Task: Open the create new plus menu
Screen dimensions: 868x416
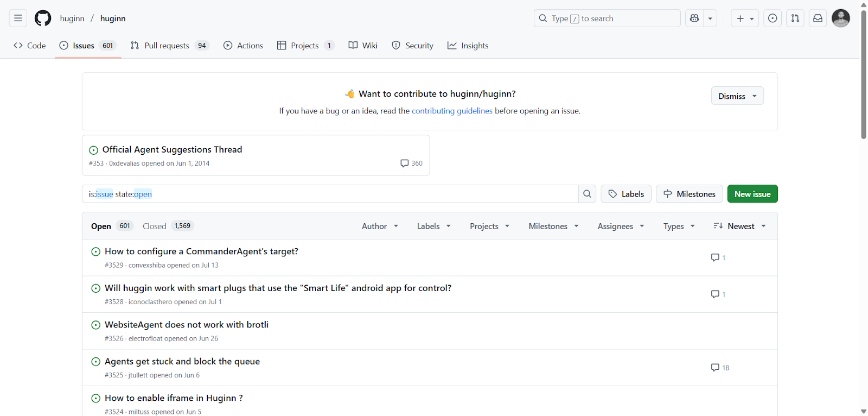Action: (x=745, y=18)
